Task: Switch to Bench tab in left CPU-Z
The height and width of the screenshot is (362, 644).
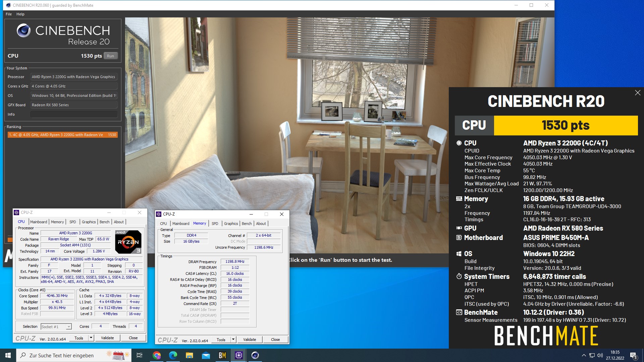Action: [105, 222]
